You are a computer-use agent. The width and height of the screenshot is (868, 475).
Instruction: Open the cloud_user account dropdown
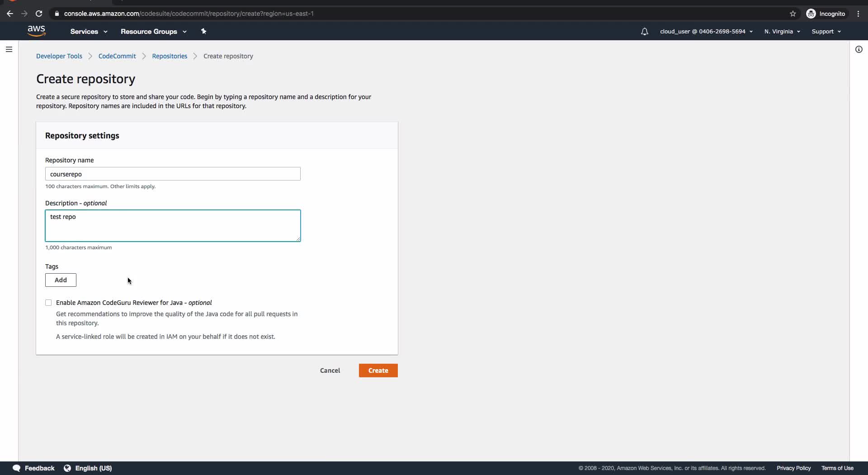(x=706, y=32)
